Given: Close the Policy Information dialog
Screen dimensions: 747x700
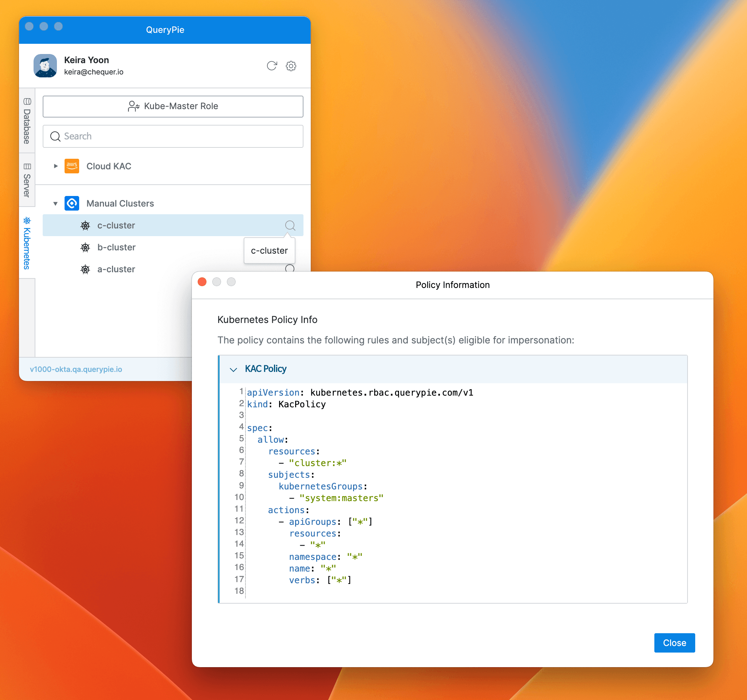Looking at the screenshot, I should tap(674, 643).
